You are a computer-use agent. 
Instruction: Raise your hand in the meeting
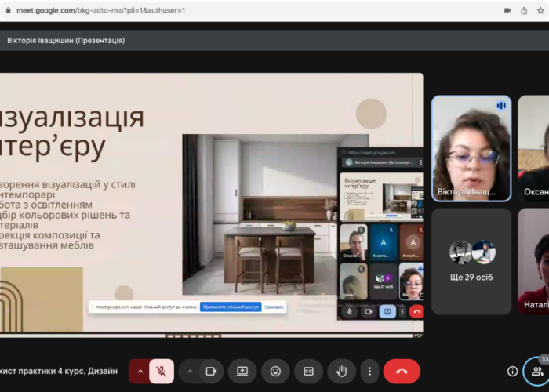(x=341, y=371)
